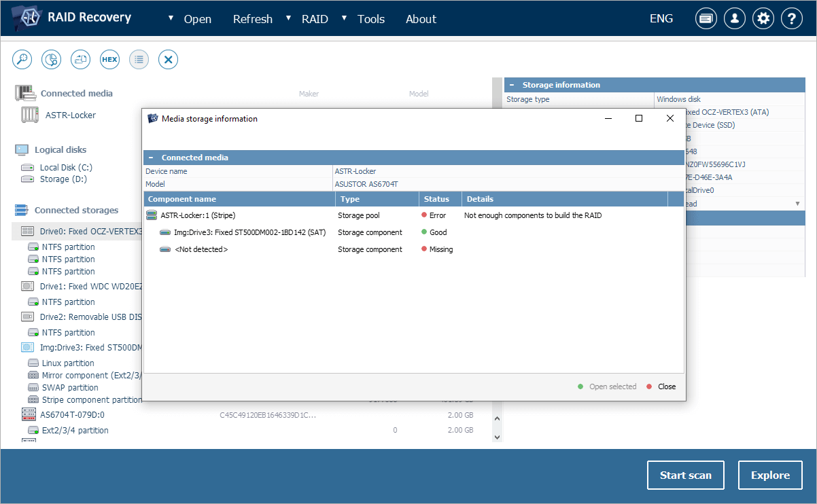This screenshot has height=504, width=817.
Task: Click the X close-storage toolbar icon
Action: pyautogui.click(x=168, y=60)
